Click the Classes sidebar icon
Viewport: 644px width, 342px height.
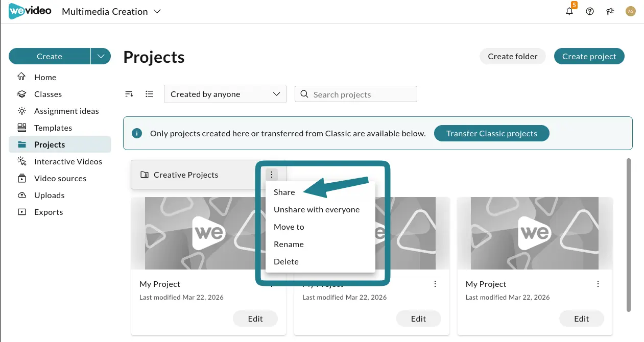click(x=21, y=94)
